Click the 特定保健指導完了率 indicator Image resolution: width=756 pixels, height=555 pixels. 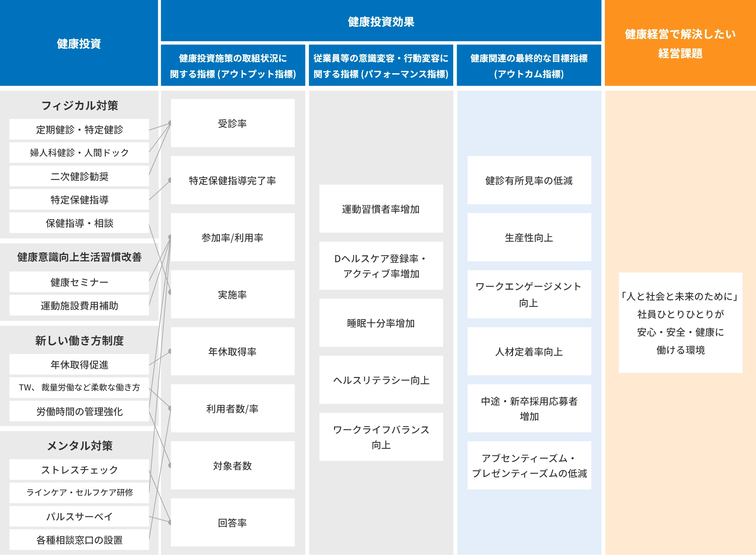(x=233, y=180)
